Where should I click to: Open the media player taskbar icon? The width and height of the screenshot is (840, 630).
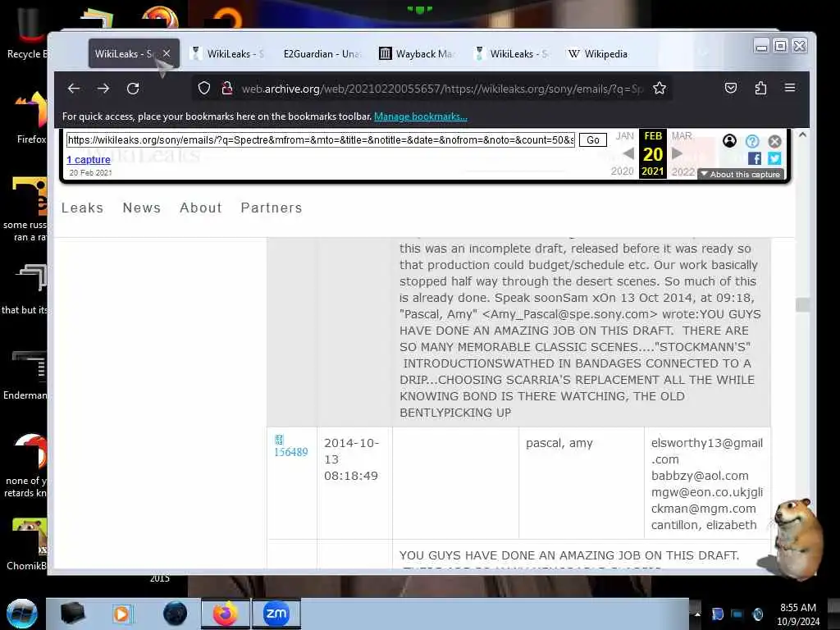(x=121, y=614)
